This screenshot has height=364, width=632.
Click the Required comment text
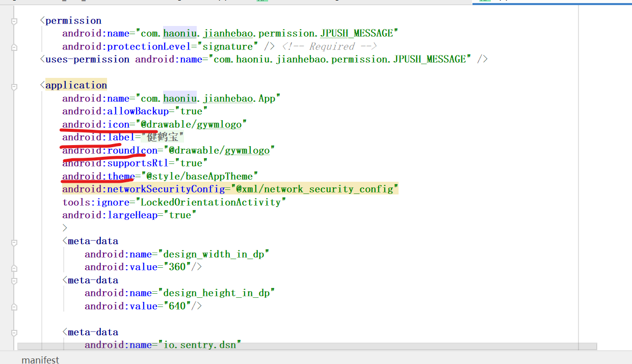coord(332,46)
